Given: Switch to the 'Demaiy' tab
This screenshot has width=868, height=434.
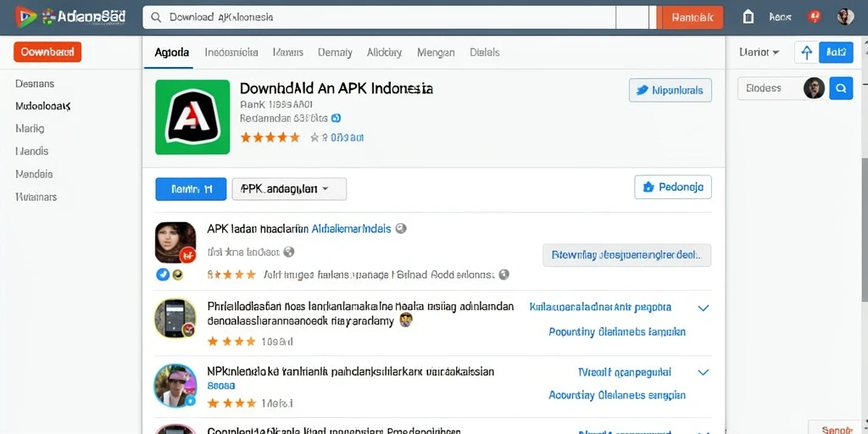Looking at the screenshot, I should (x=335, y=53).
